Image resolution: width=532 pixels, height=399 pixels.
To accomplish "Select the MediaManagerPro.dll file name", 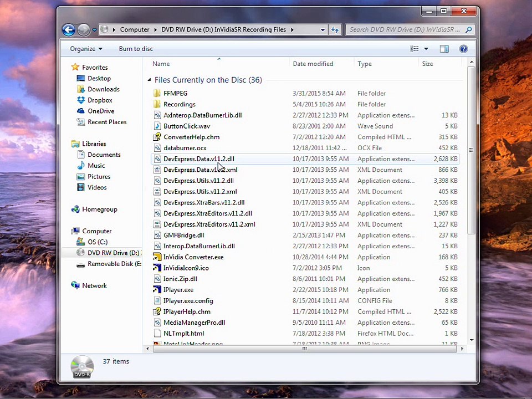I will [194, 323].
